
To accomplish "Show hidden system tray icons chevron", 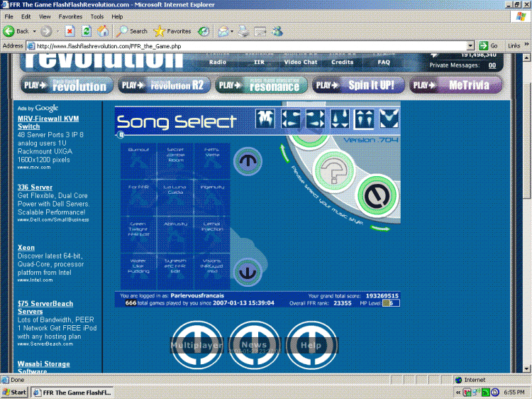I will tap(458, 393).
